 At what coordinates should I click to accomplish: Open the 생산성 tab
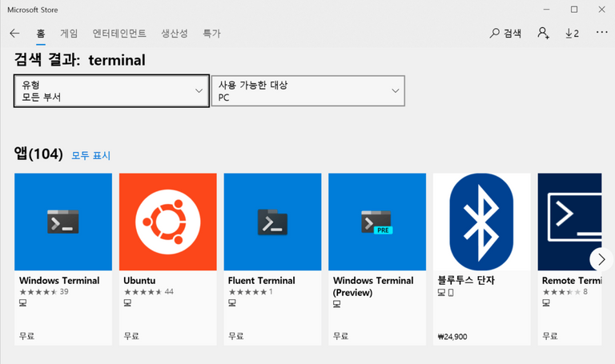pyautogui.click(x=175, y=34)
